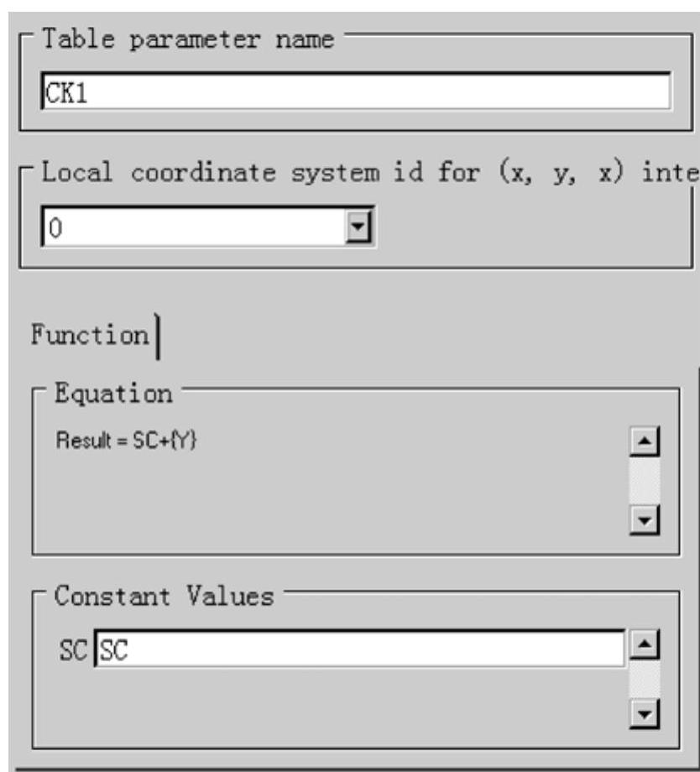The height and width of the screenshot is (772, 700).
Task: Click the Equation scrollbar track
Action: 645,480
